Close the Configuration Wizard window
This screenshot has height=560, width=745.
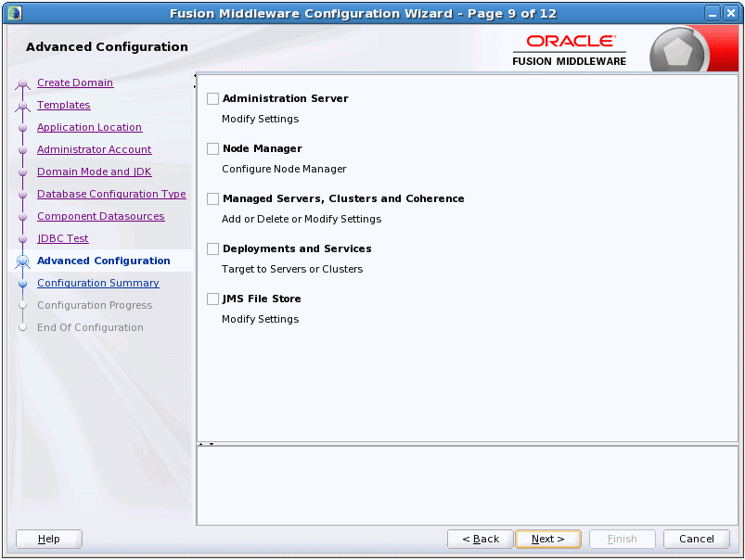[x=731, y=13]
